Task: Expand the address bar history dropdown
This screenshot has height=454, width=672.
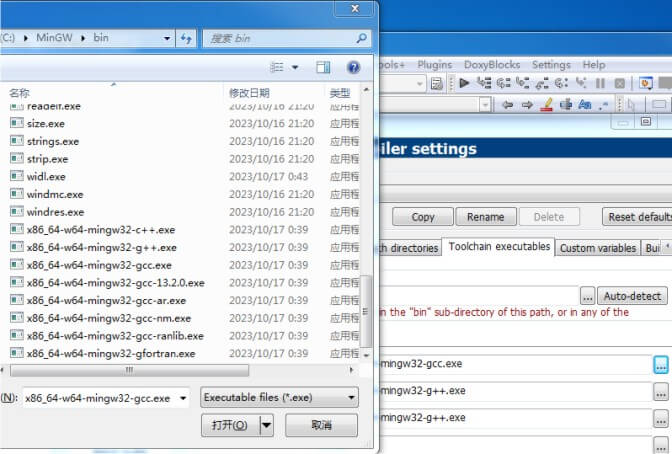Action: tap(167, 39)
